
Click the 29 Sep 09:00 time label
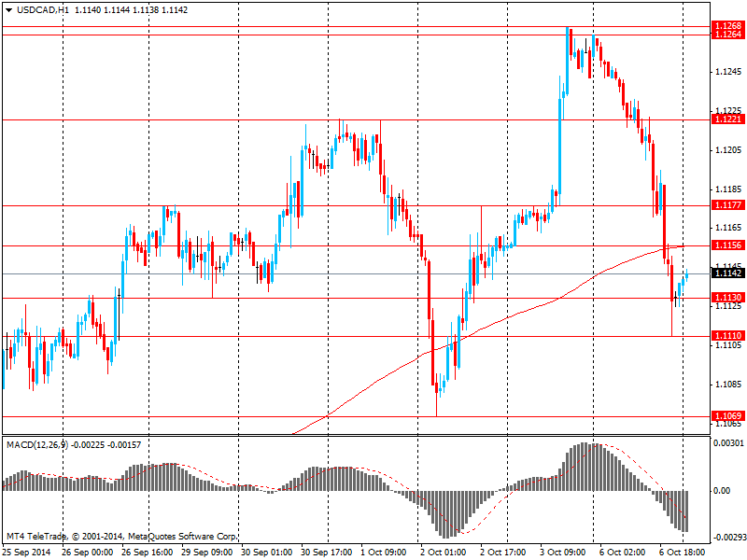(x=207, y=553)
